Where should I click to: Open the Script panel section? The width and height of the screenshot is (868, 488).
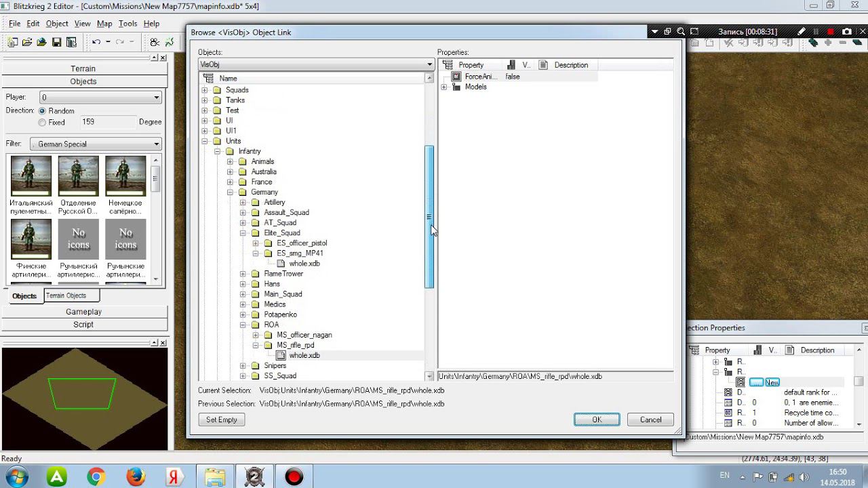[83, 325]
